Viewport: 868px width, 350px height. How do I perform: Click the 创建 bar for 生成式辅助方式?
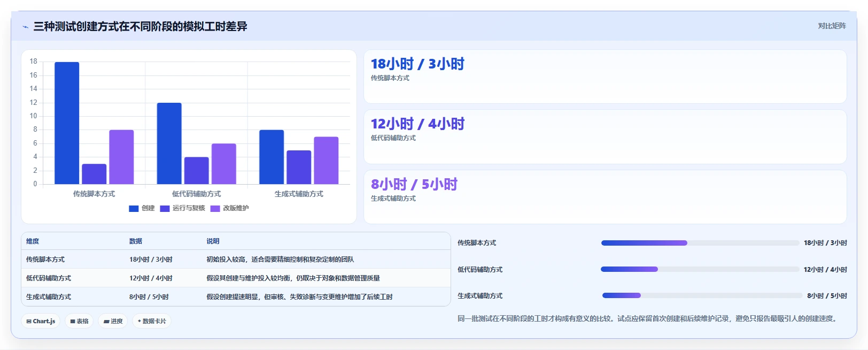(272, 157)
